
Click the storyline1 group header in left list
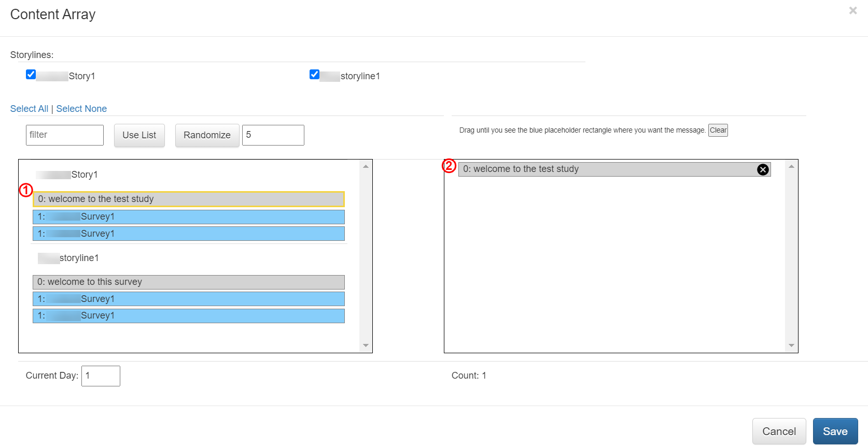click(68, 258)
